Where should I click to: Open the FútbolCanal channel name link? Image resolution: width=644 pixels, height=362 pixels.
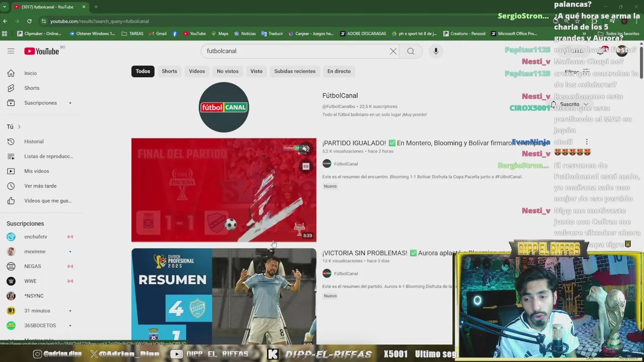[340, 96]
